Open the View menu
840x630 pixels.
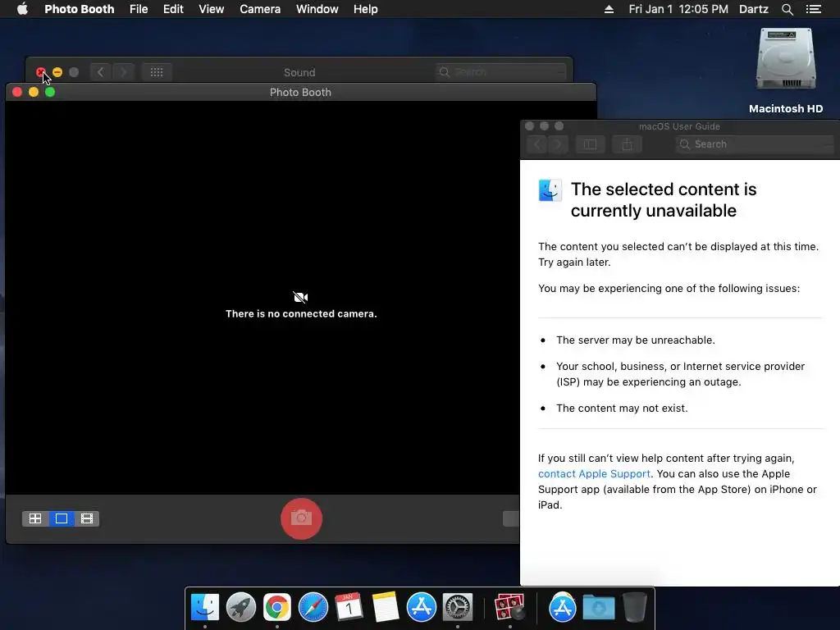(211, 9)
